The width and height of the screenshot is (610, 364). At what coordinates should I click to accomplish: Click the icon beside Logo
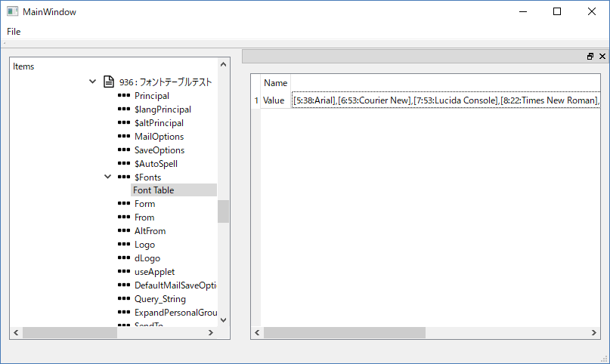124,245
